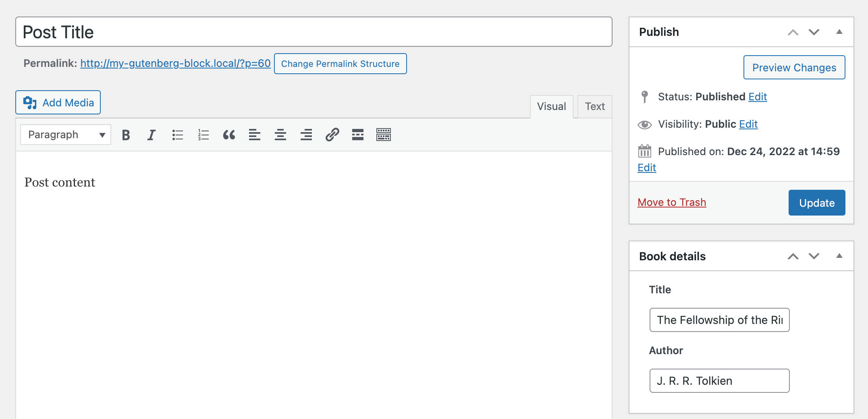Toggle bold formatting in the editor toolbar

point(126,135)
